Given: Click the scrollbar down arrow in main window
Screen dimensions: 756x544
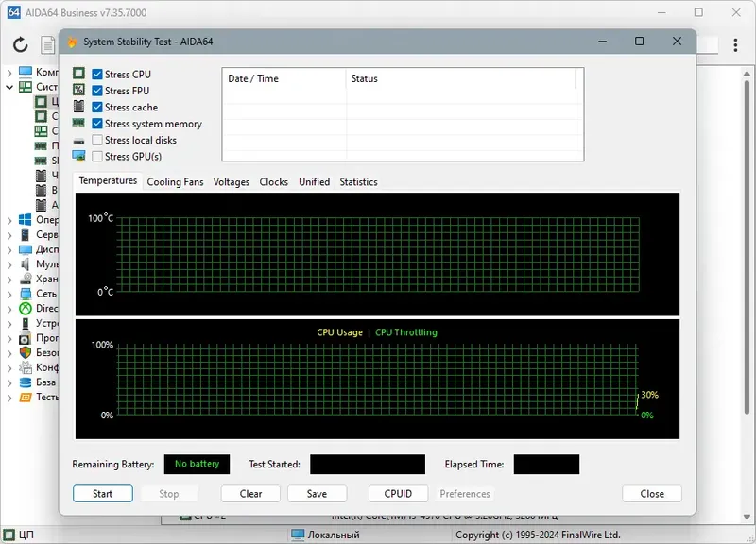Looking at the screenshot, I should coord(747,518).
